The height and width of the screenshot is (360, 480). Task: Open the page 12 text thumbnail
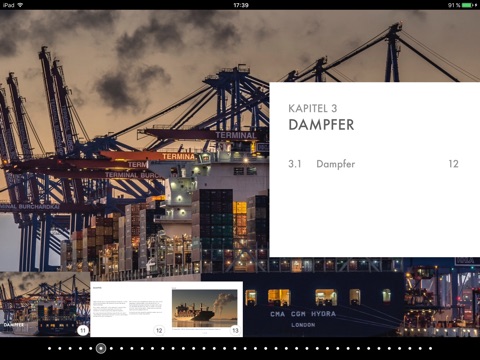click(128, 309)
